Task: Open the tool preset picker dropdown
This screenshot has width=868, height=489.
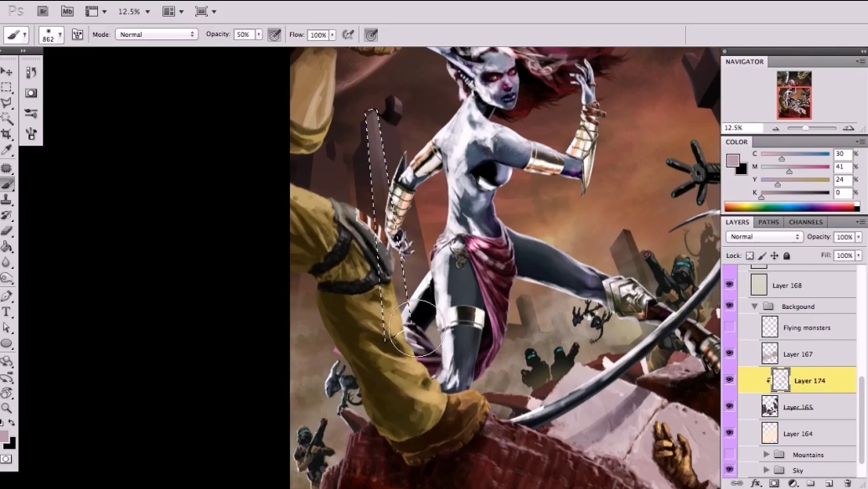Action: click(16, 35)
